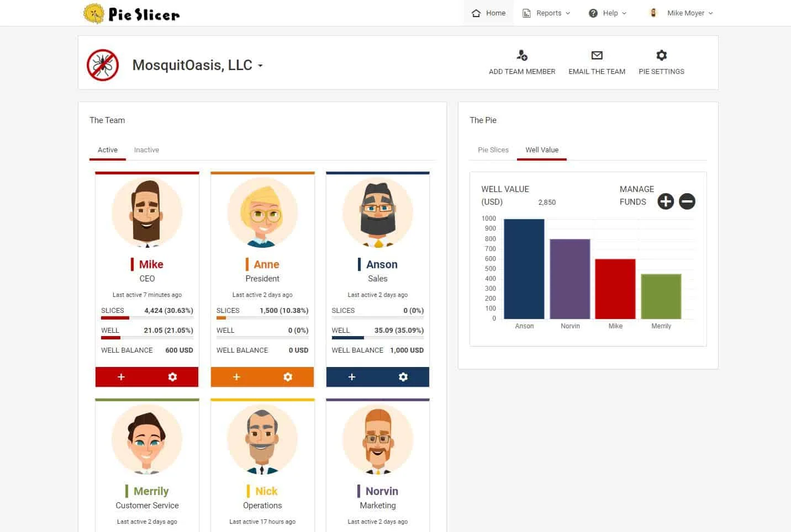
Task: Switch to the Inactive team tab
Action: click(146, 150)
